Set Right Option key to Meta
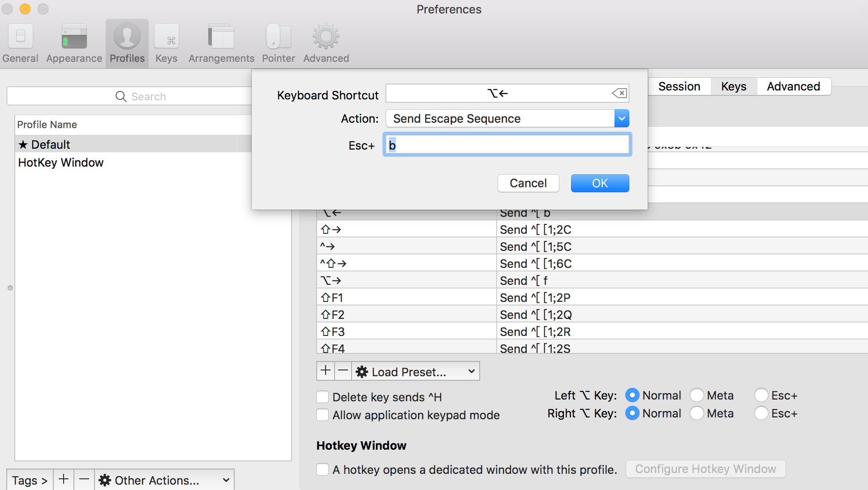The width and height of the screenshot is (868, 490). point(696,413)
